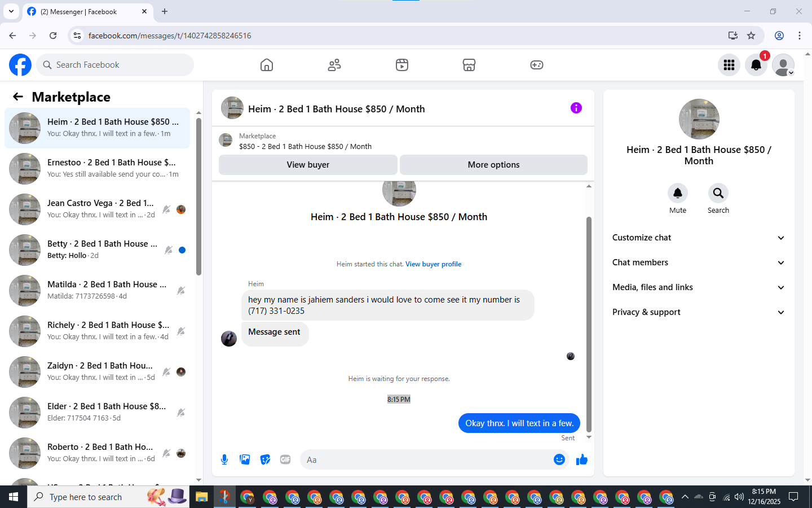812x508 pixels.
Task: Click the muted bell on Betty chat
Action: pos(169,250)
